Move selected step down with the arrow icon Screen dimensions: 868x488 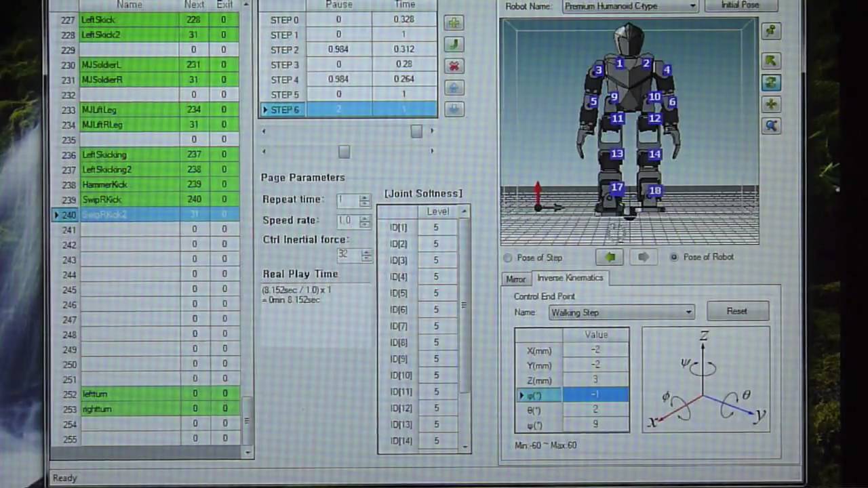point(454,109)
